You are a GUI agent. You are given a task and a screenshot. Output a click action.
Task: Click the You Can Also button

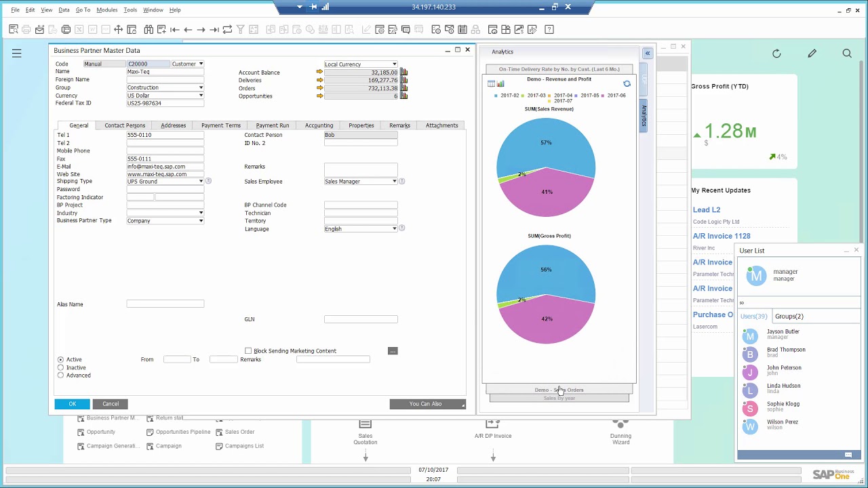pyautogui.click(x=427, y=404)
